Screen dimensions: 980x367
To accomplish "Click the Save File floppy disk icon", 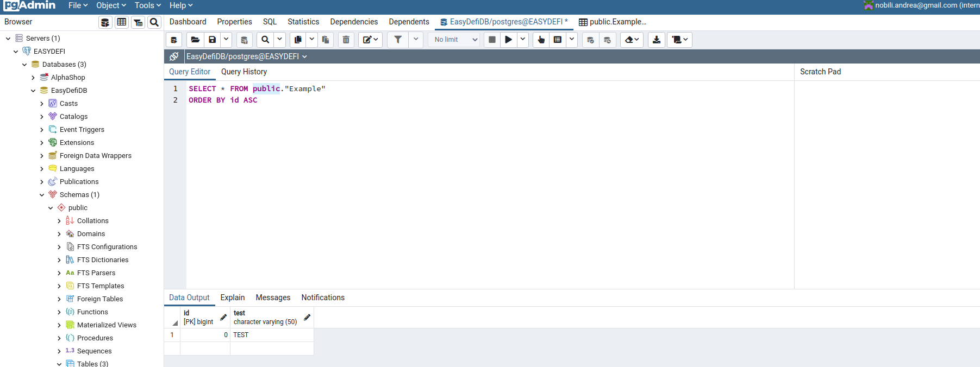I will pyautogui.click(x=212, y=40).
